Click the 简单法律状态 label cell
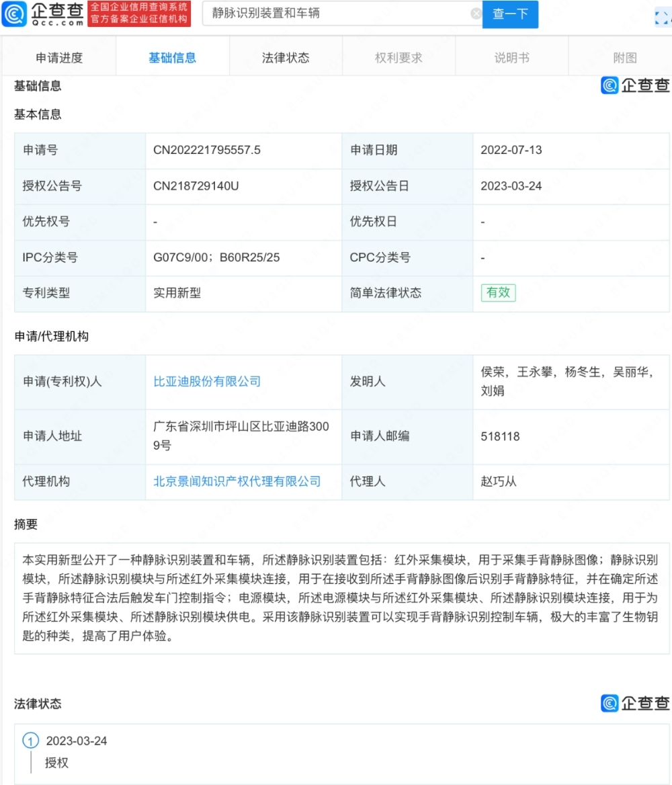 pos(408,293)
